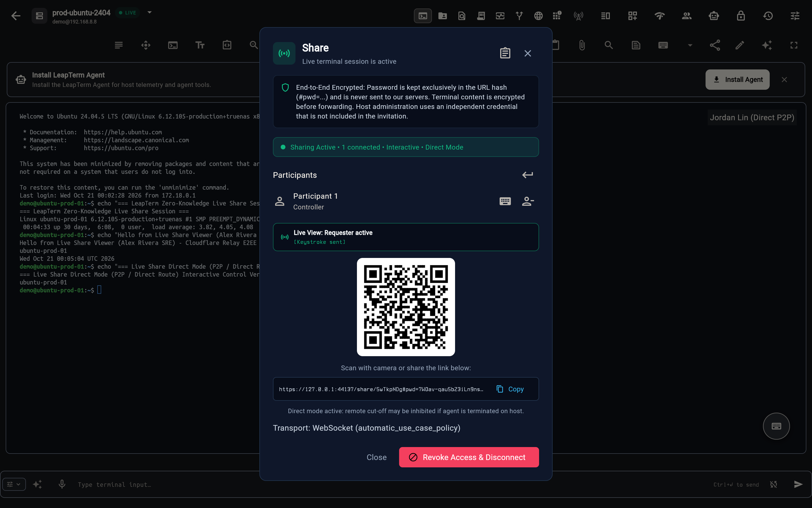Image resolution: width=812 pixels, height=508 pixels.
Task: Click the share nodes icon in toolbar
Action: [715, 45]
